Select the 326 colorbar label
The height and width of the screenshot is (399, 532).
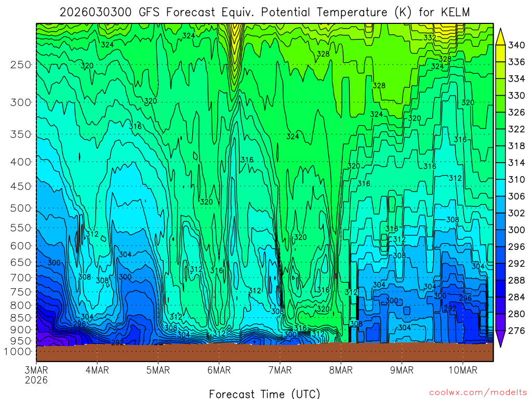point(516,112)
